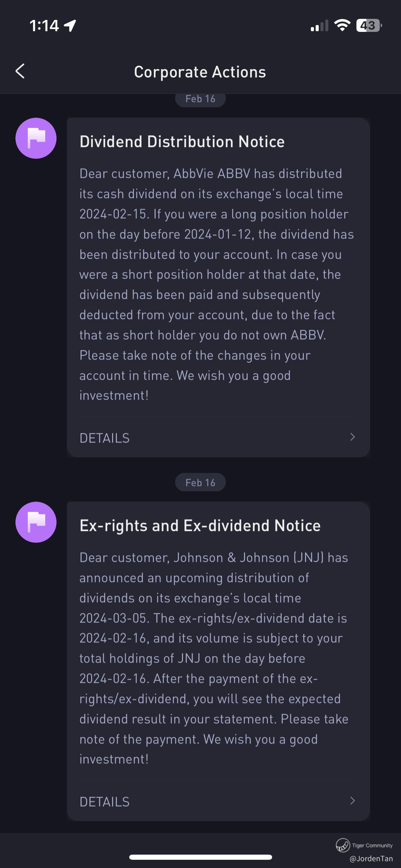Tap the lower Feb 16 date pill
This screenshot has height=868, width=401.
pos(200,482)
